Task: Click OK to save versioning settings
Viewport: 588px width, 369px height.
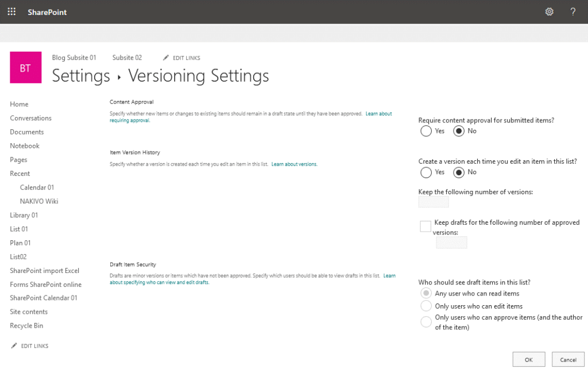Action: point(528,359)
